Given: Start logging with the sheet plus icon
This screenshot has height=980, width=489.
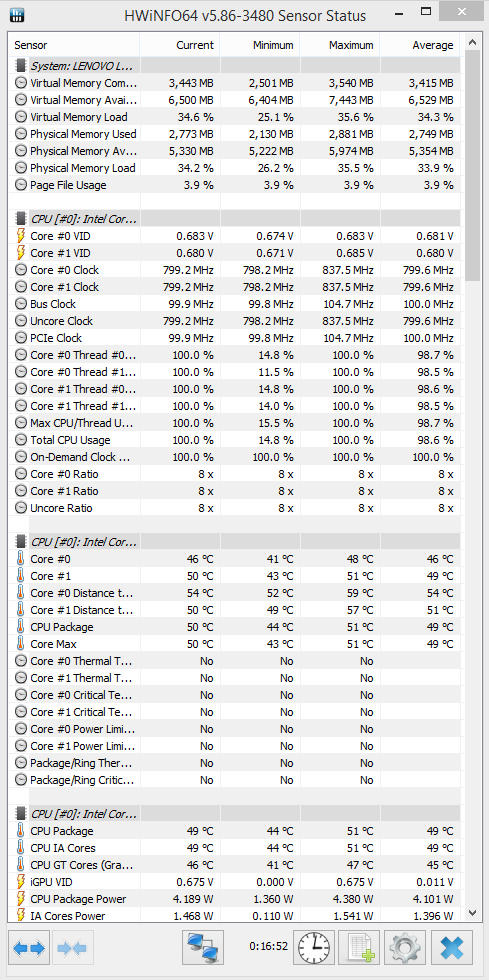Looking at the screenshot, I should (x=360, y=948).
